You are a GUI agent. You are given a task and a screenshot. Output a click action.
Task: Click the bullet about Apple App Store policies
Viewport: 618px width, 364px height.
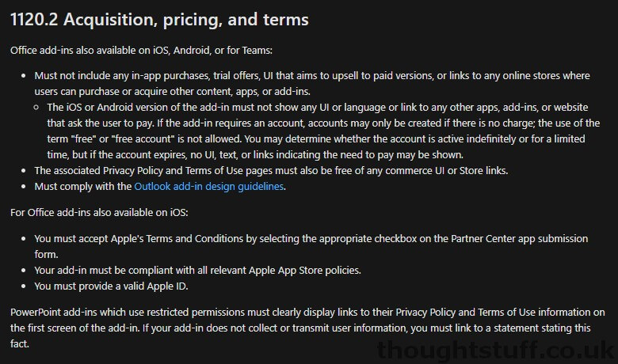click(197, 271)
